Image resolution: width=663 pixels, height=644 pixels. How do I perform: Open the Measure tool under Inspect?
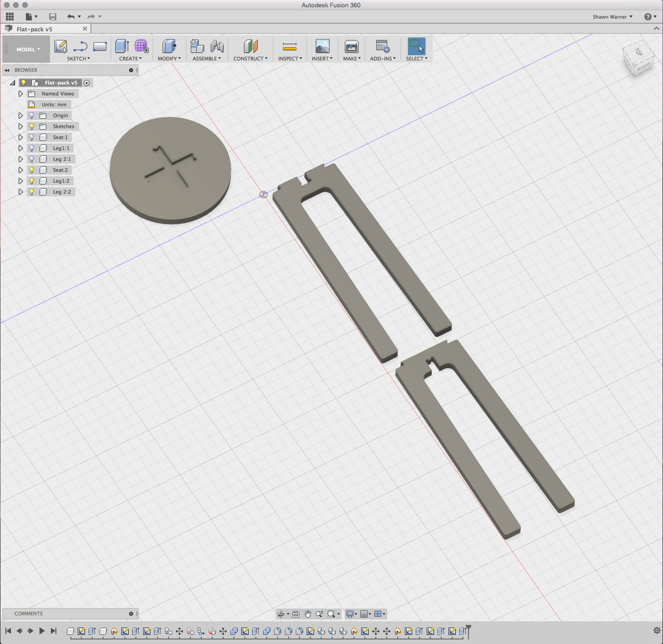click(289, 46)
